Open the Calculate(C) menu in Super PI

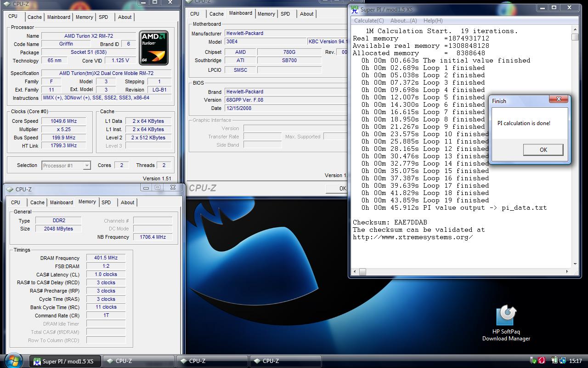(369, 21)
